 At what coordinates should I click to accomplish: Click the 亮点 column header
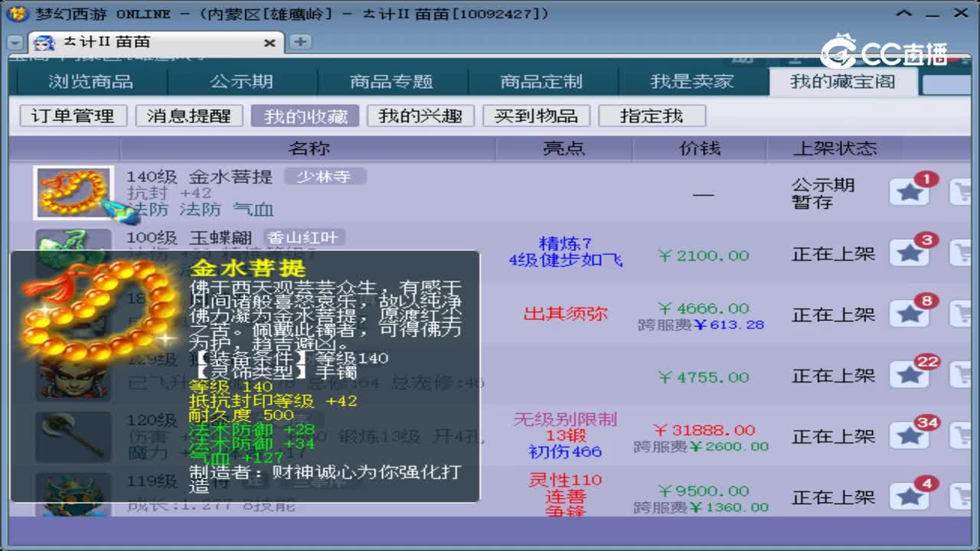(564, 148)
